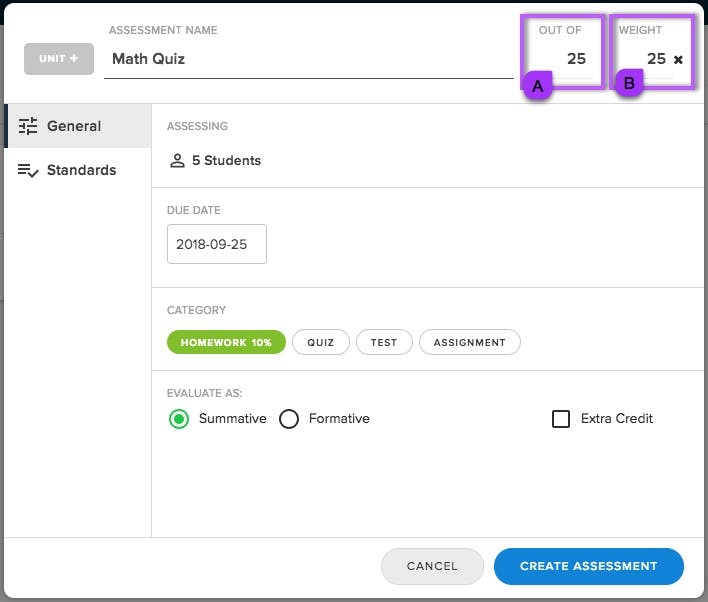Screen dimensions: 708x602
Task: Click Create Assessment button
Action: pyautogui.click(x=588, y=566)
